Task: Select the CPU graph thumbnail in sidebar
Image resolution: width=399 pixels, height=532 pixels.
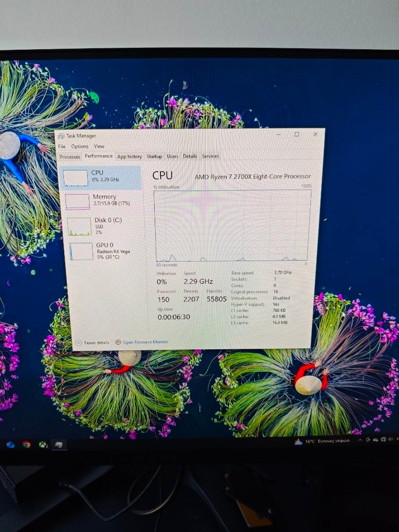Action: [x=75, y=178]
